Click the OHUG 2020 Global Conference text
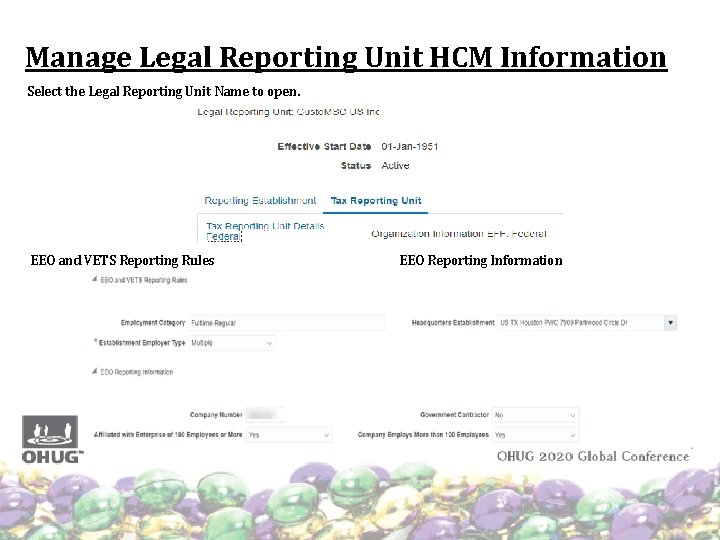The height and width of the screenshot is (540, 720). pos(593,456)
